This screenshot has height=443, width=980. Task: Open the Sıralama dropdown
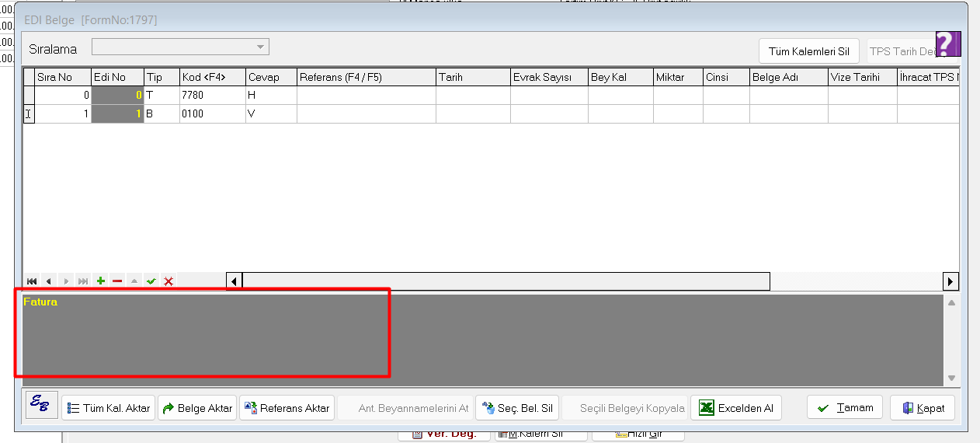[180, 47]
